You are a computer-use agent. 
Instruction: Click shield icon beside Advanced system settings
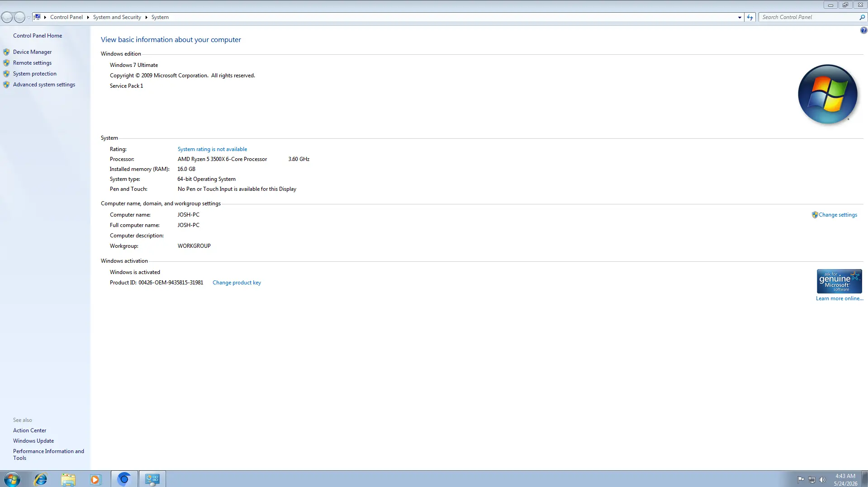coord(6,85)
